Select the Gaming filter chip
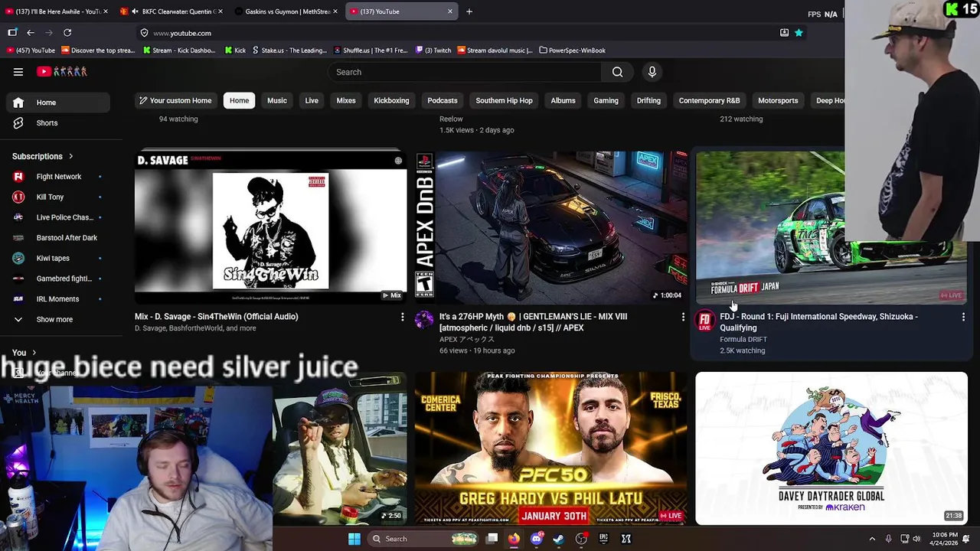This screenshot has width=980, height=551. click(606, 100)
